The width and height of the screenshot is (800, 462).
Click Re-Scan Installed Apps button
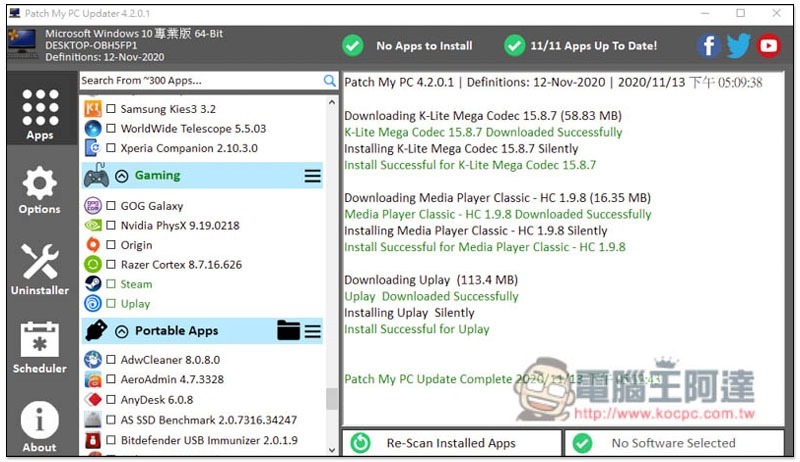(x=452, y=443)
